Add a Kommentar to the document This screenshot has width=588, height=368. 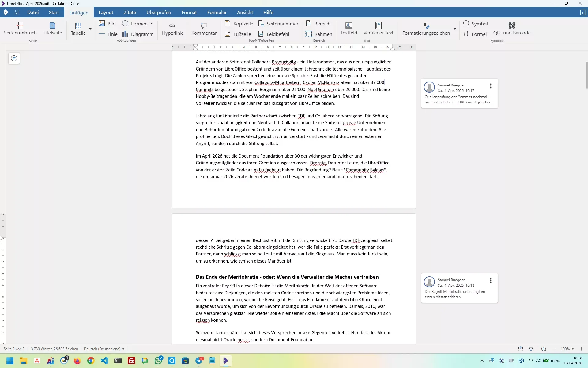[x=204, y=29]
